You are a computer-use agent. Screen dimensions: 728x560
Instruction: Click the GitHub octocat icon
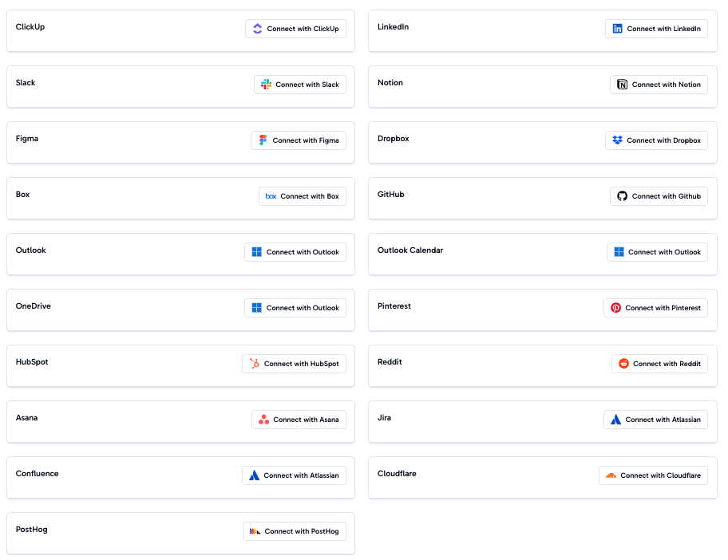pyautogui.click(x=622, y=196)
